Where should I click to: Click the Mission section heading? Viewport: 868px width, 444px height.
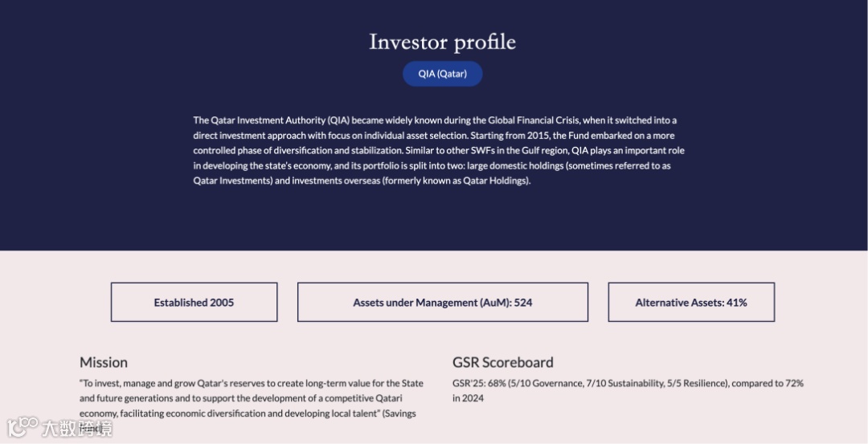coord(104,362)
